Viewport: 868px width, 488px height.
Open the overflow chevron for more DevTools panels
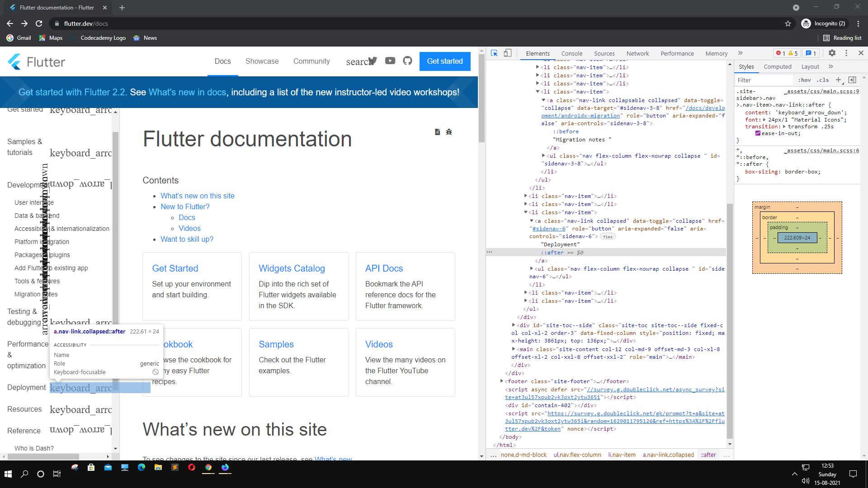point(741,53)
